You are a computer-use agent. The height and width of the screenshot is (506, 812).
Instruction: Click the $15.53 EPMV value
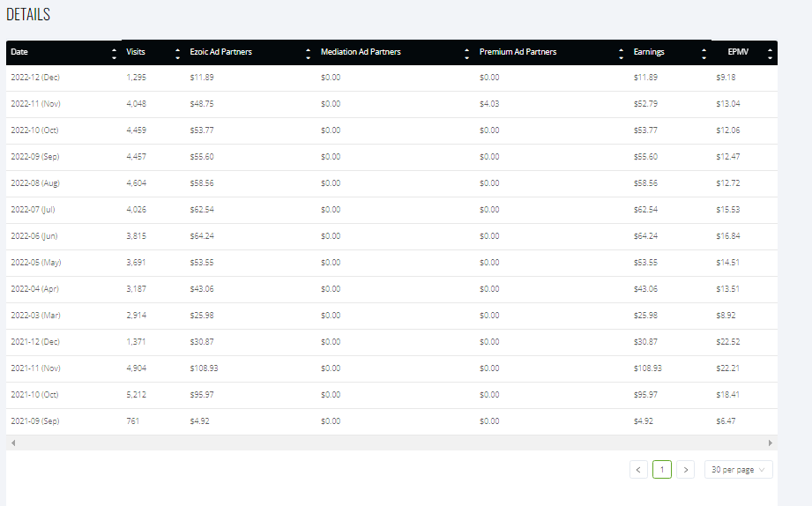click(x=728, y=209)
